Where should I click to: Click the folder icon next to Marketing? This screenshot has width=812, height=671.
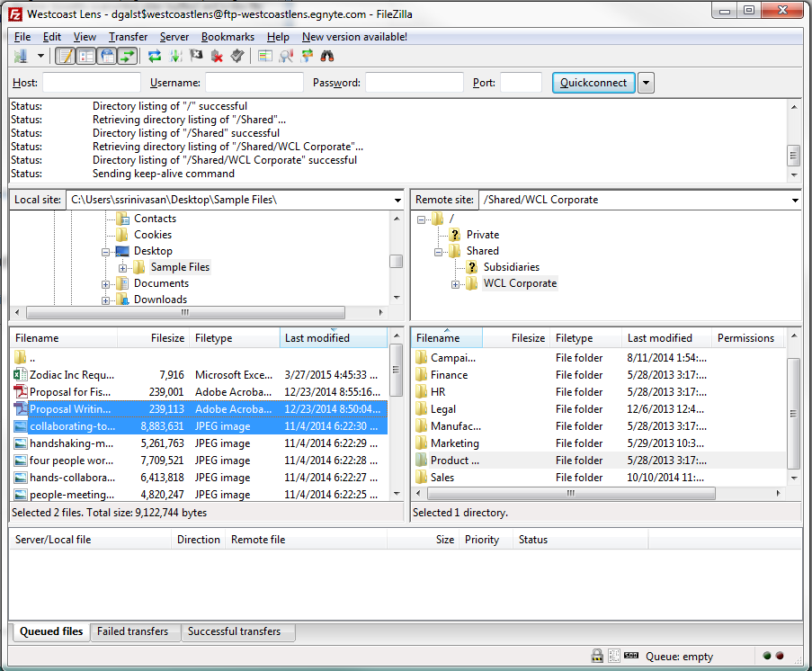[x=422, y=443]
